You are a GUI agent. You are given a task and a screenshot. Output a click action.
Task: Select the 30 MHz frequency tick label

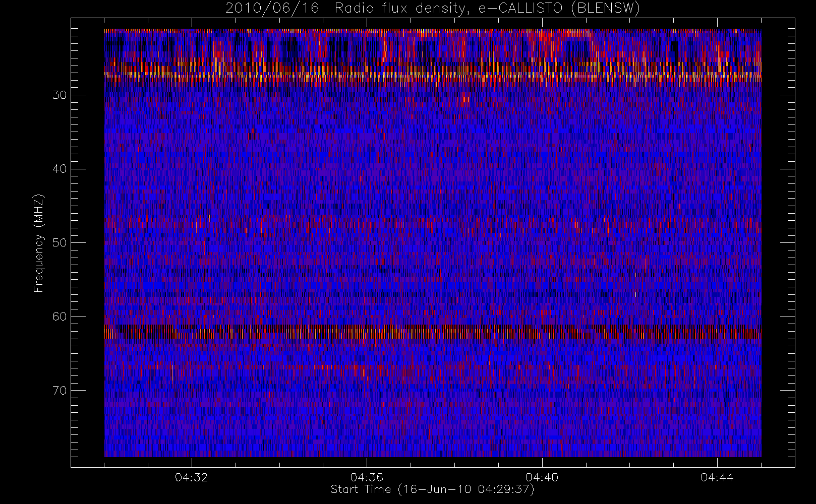click(x=60, y=95)
